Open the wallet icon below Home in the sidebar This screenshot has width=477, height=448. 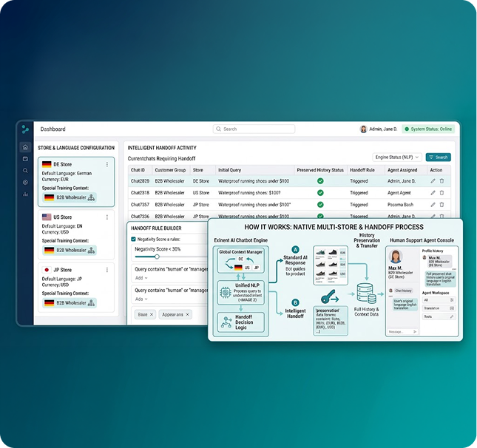pyautogui.click(x=25, y=159)
